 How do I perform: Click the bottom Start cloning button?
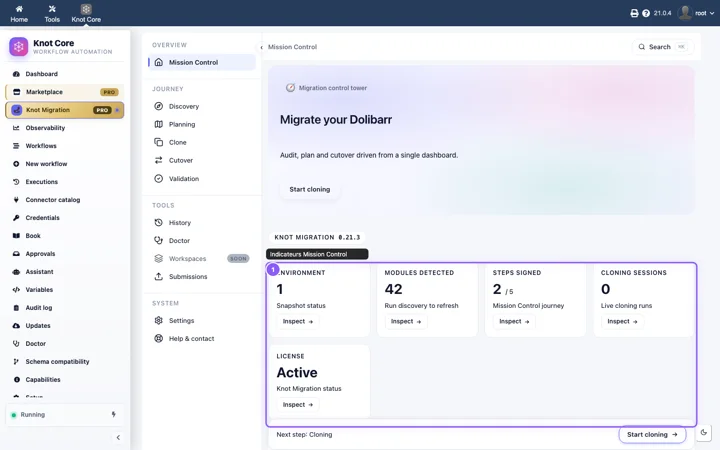pyautogui.click(x=652, y=434)
